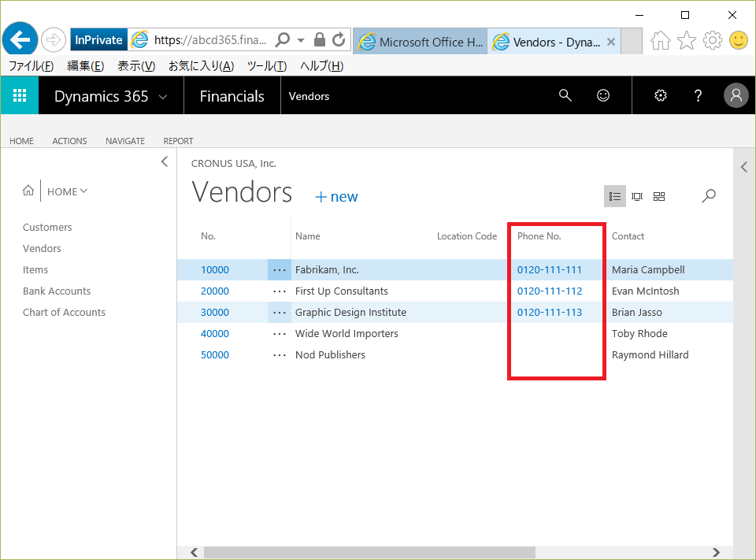Open Vendors in the navigation pane
The height and width of the screenshot is (560, 756).
point(42,248)
